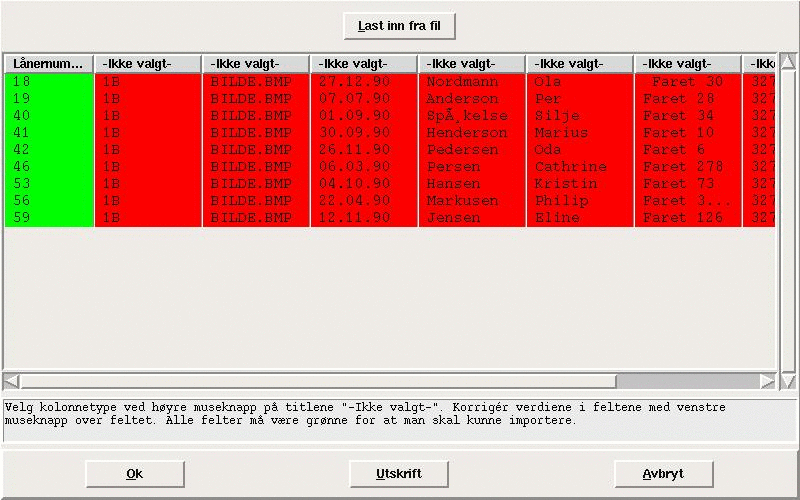Click the 'Last inn fra fil' button
800x500 pixels.
(x=399, y=26)
